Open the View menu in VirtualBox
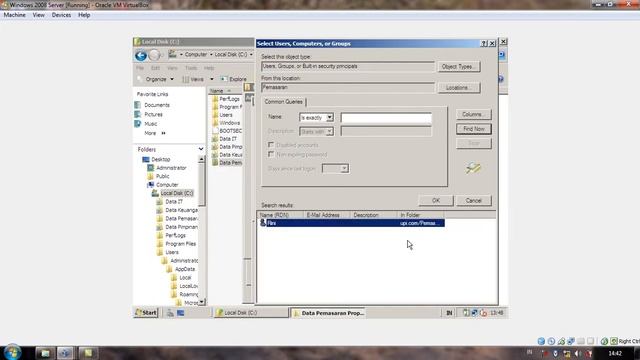Image resolution: width=640 pixels, height=360 pixels. 39,15
